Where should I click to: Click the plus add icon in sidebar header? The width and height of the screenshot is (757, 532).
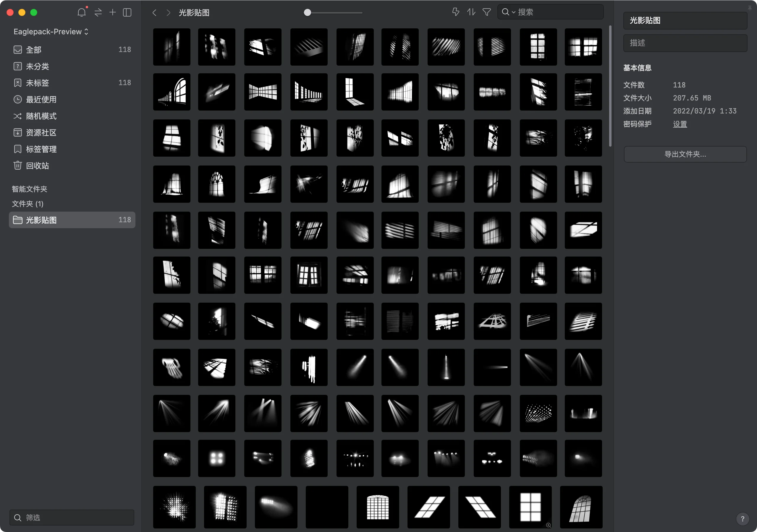(x=113, y=12)
